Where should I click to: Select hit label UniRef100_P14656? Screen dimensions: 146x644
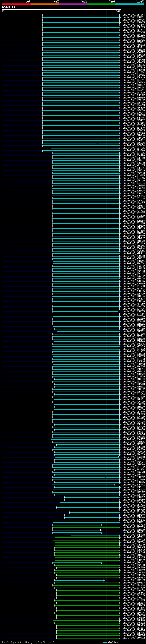(x=133, y=366)
